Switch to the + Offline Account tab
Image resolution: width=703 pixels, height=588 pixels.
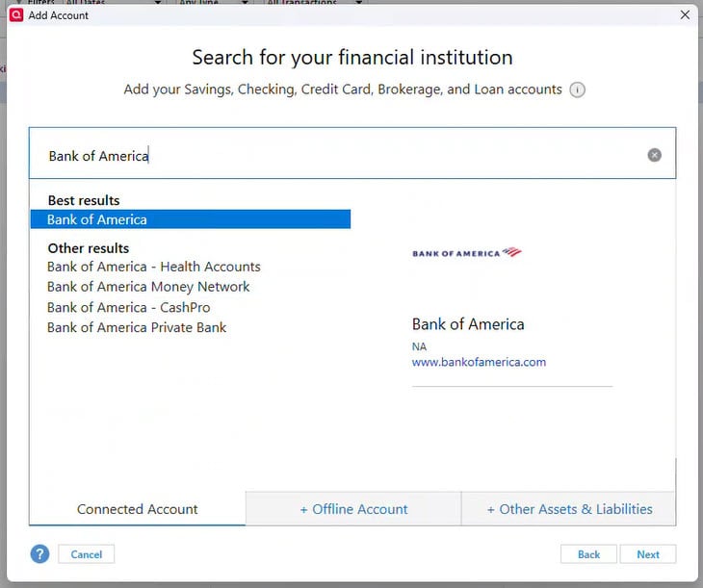coord(353,509)
